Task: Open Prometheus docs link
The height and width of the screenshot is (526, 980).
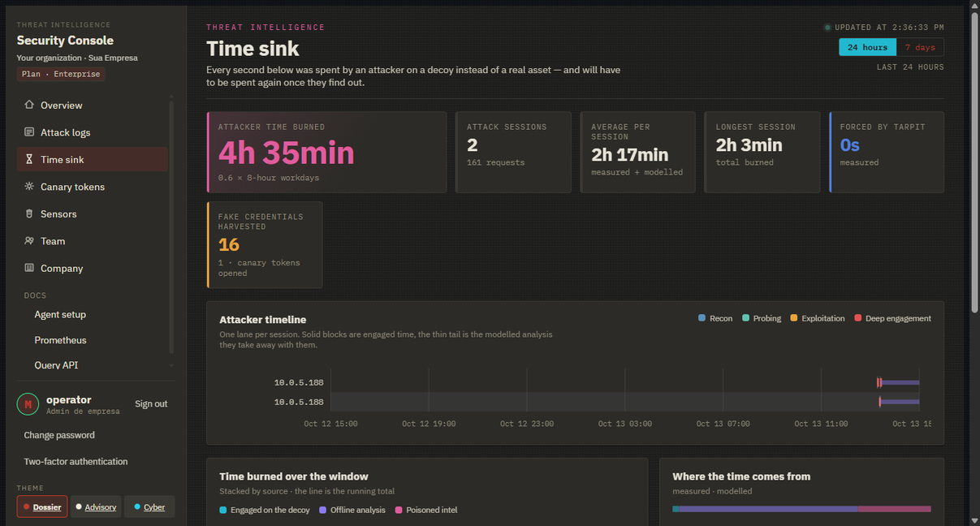Action: pos(60,340)
